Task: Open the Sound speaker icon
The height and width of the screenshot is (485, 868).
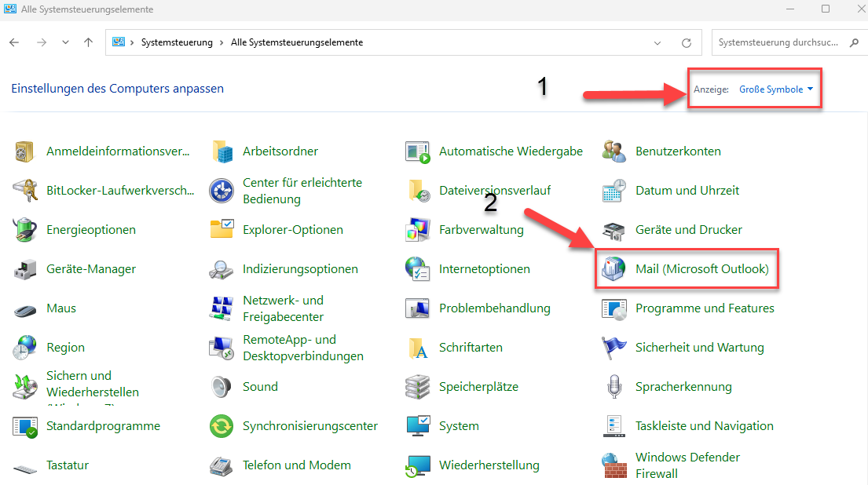Action: coord(222,387)
